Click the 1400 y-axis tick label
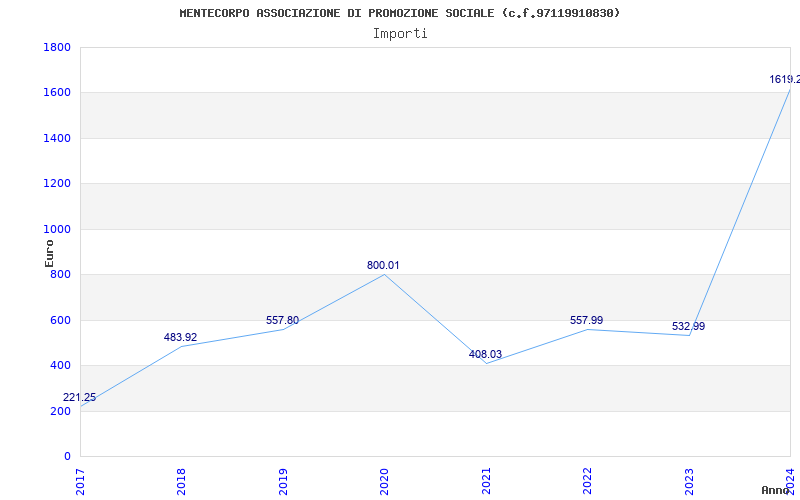The image size is (800, 500). 57,138
